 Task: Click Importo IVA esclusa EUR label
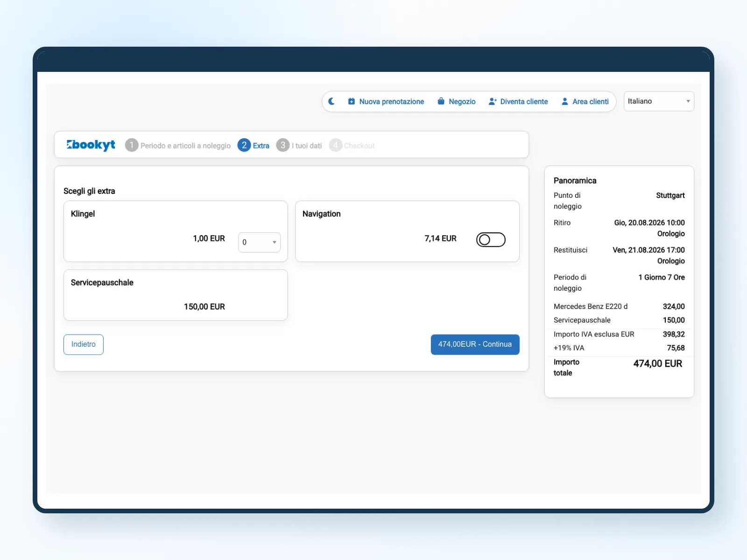(x=594, y=334)
